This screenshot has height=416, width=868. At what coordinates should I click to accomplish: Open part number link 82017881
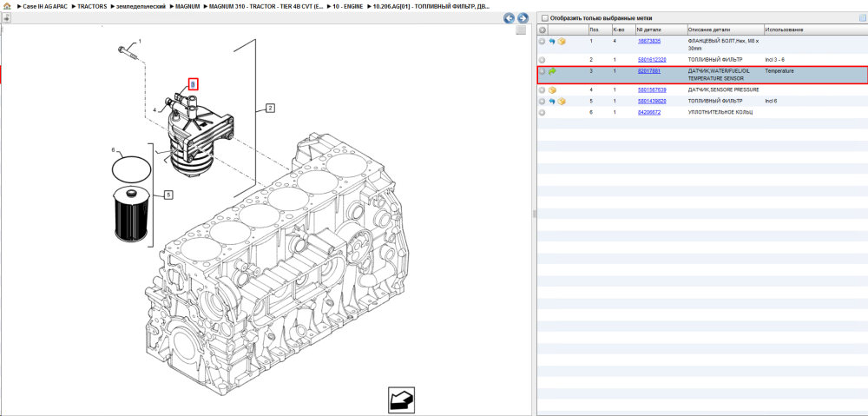click(648, 71)
